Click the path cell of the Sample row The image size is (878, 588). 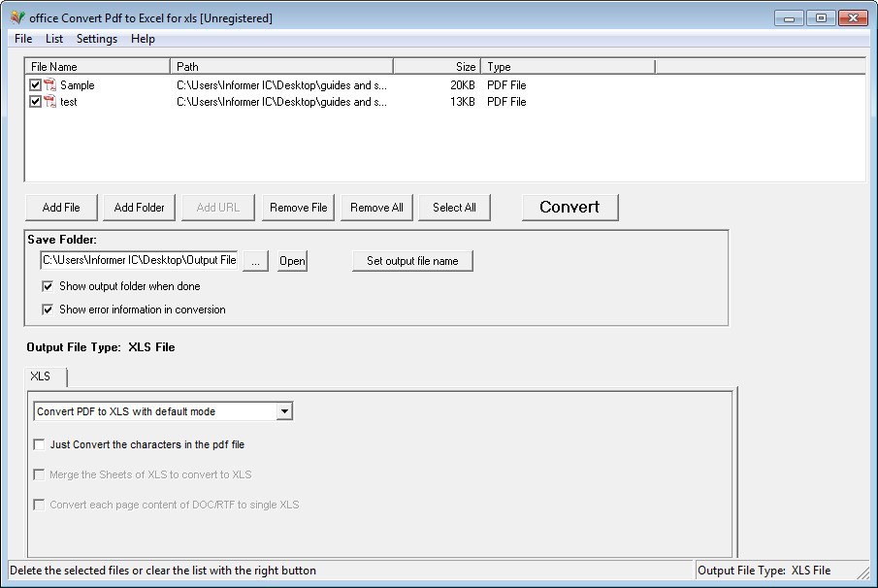coord(281,85)
